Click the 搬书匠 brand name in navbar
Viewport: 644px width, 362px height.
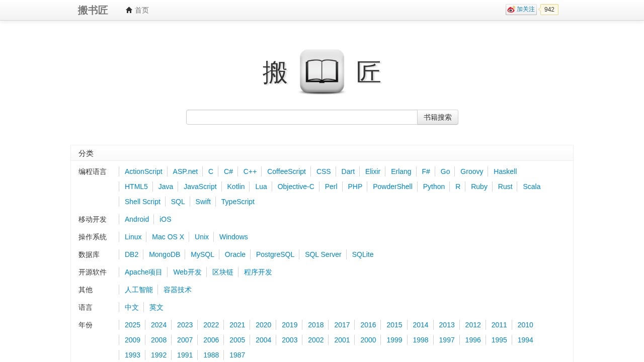coord(93,10)
